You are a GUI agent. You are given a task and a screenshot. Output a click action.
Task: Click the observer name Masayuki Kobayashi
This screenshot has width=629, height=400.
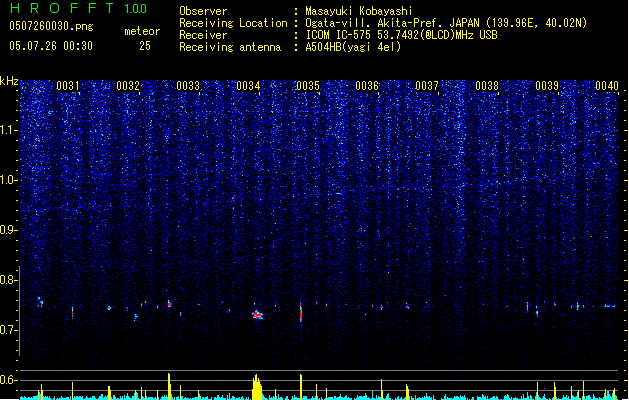(x=359, y=11)
